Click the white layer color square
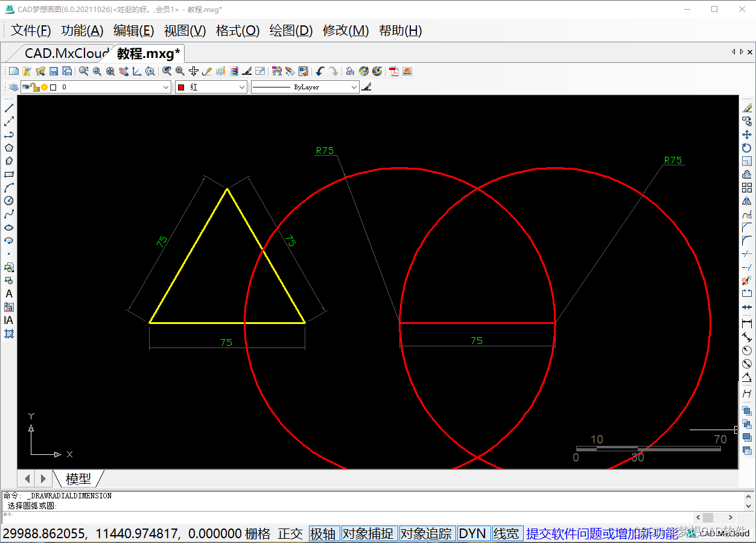The image size is (756, 543). pyautogui.click(x=53, y=87)
